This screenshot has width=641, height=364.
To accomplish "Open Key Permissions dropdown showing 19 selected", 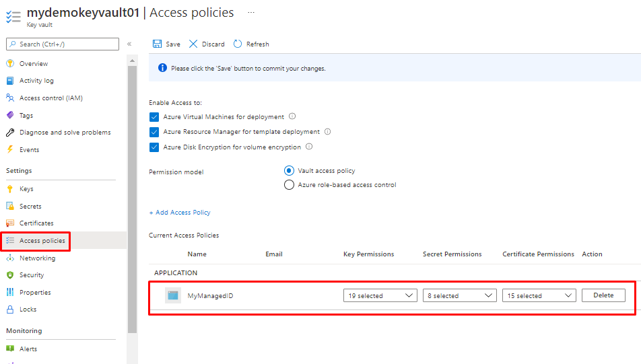I will click(x=380, y=295).
